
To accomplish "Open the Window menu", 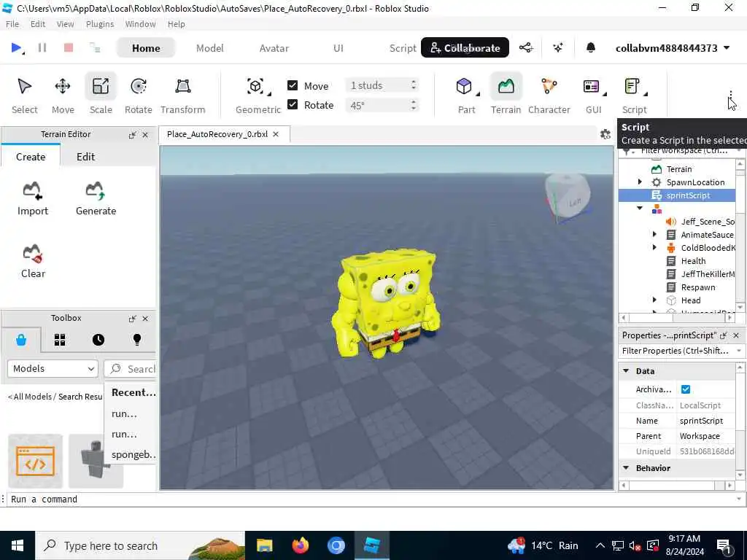I will click(140, 24).
